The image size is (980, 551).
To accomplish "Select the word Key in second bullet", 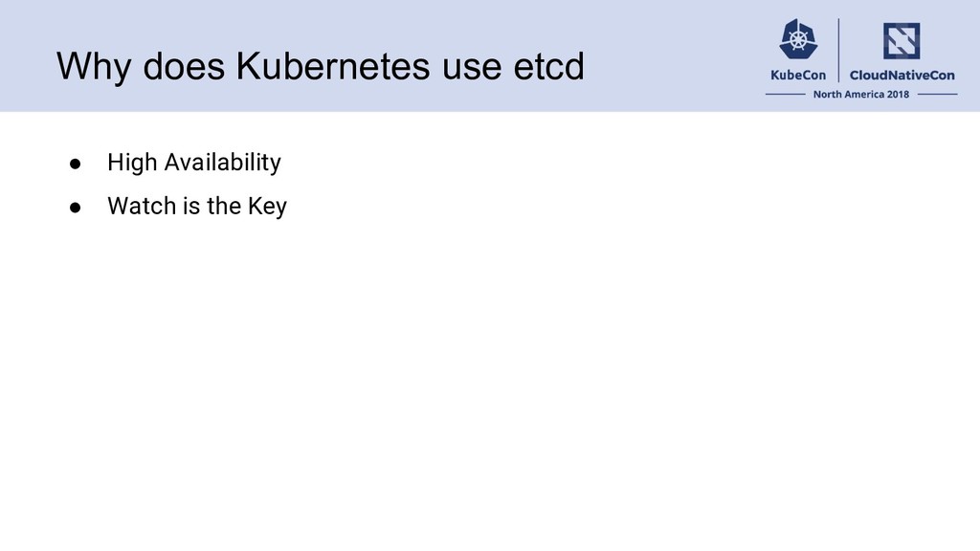I will pyautogui.click(x=268, y=207).
